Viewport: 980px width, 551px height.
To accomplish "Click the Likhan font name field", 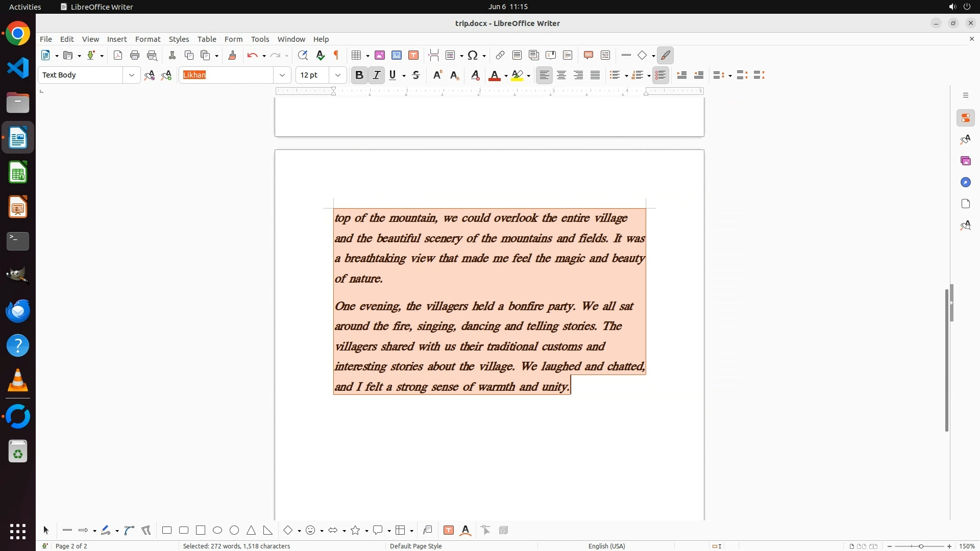I will coord(227,76).
